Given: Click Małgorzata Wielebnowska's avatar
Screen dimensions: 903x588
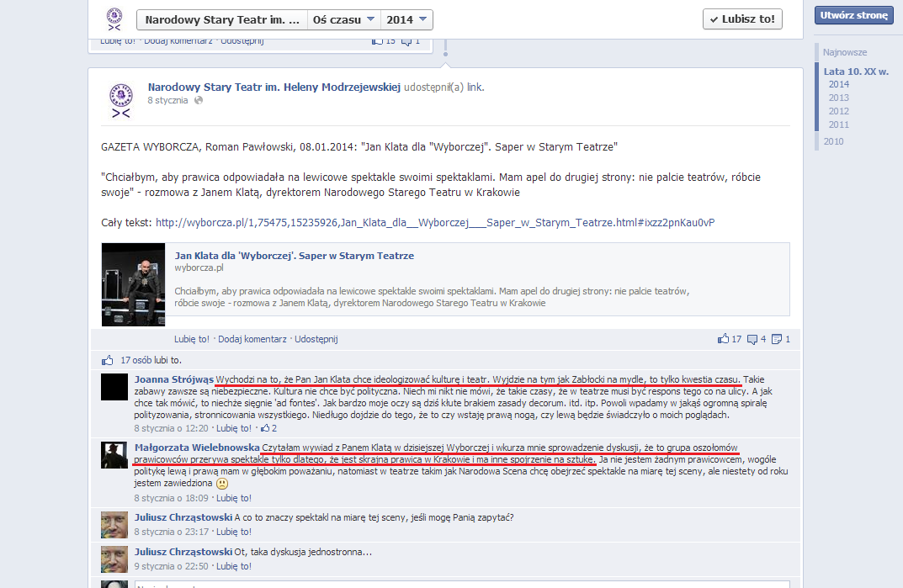Looking at the screenshot, I should point(114,455).
